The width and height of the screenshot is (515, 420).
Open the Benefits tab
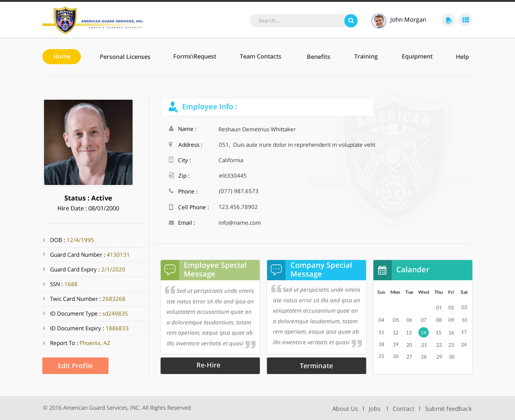click(x=318, y=56)
